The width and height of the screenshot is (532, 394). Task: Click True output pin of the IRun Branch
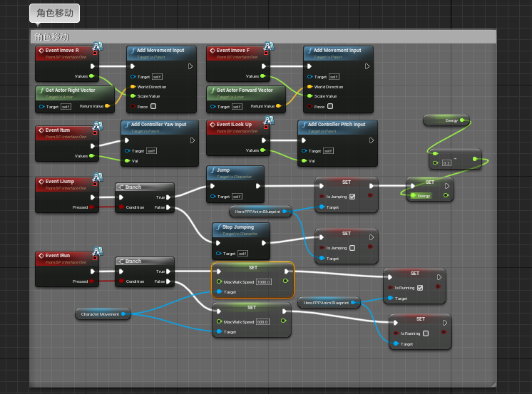pyautogui.click(x=168, y=271)
